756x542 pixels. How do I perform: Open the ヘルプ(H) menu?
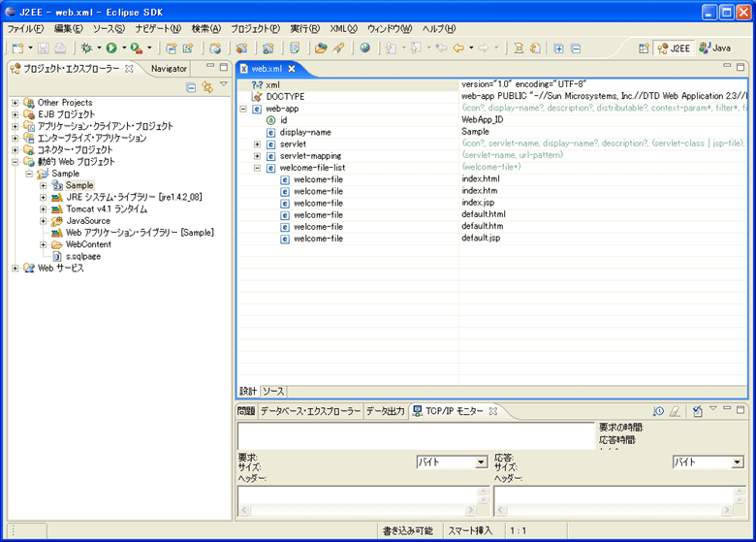point(439,29)
